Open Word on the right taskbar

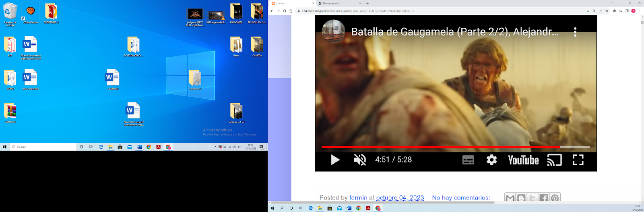[x=349, y=208]
